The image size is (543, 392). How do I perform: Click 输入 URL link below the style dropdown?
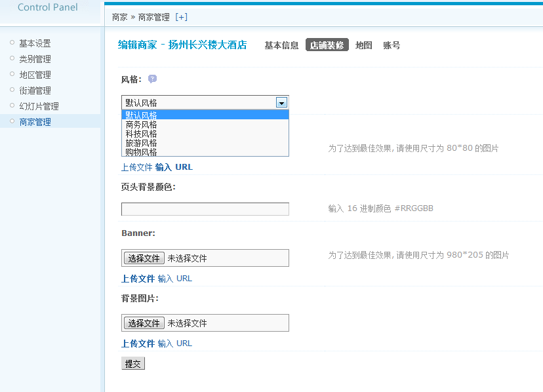[174, 167]
